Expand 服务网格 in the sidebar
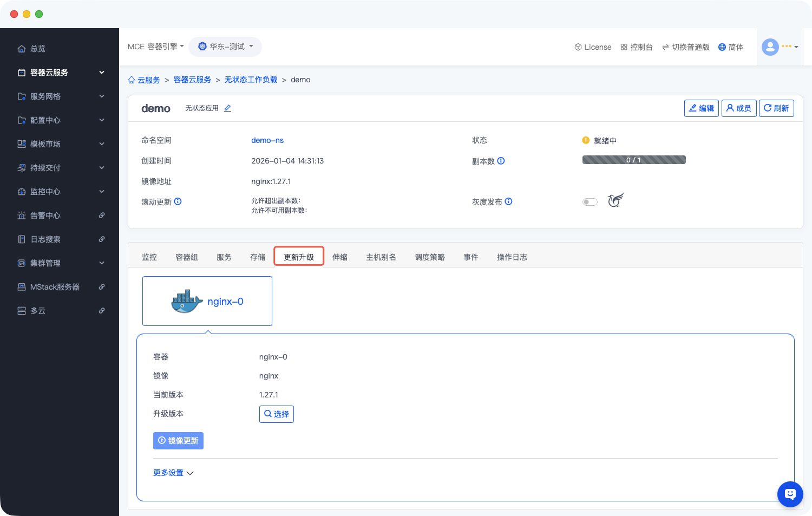This screenshot has width=812, height=516. [60, 96]
